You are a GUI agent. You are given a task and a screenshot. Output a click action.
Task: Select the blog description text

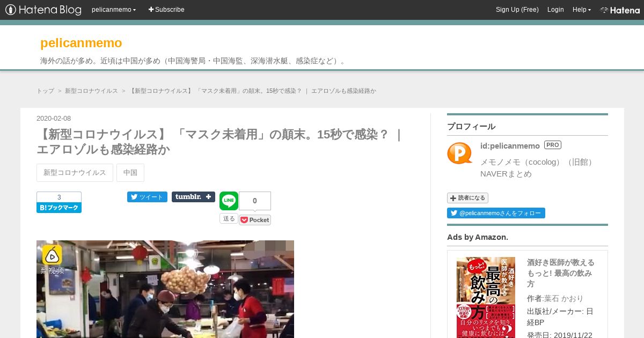(x=195, y=61)
